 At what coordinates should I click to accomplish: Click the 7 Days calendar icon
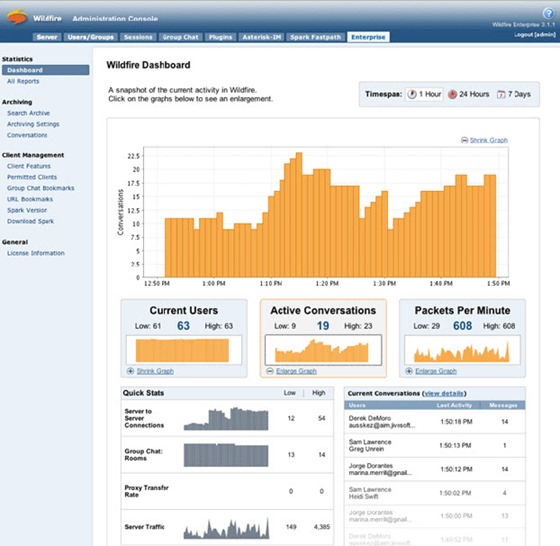pyautogui.click(x=501, y=94)
